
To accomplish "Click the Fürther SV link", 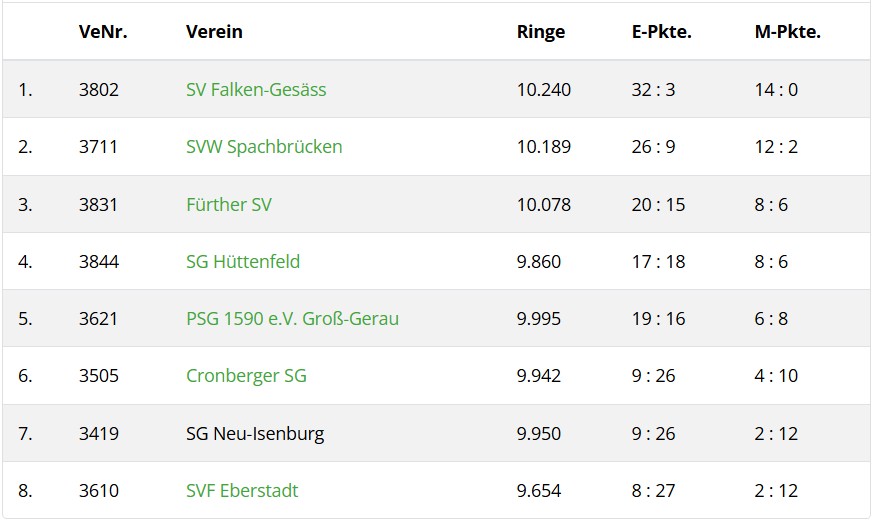I will pos(229,204).
